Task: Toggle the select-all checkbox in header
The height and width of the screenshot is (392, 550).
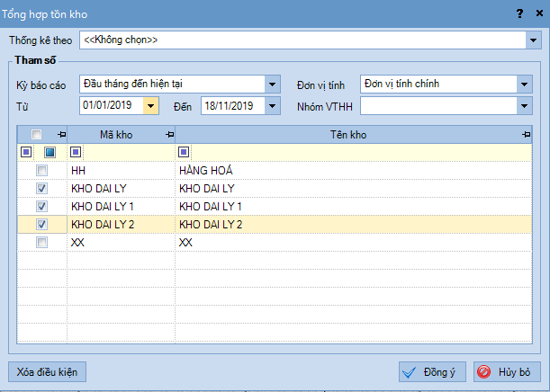Action: 36,134
